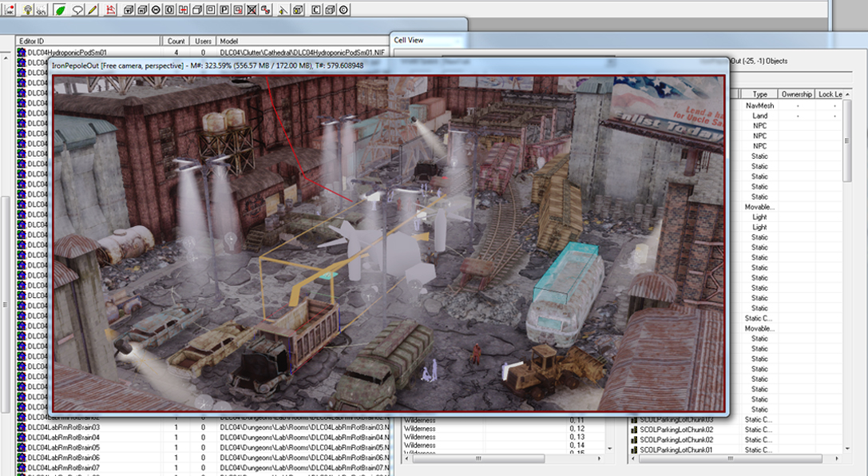Click the speech bubble dialogue icon
The width and height of the screenshot is (868, 476).
[77, 10]
